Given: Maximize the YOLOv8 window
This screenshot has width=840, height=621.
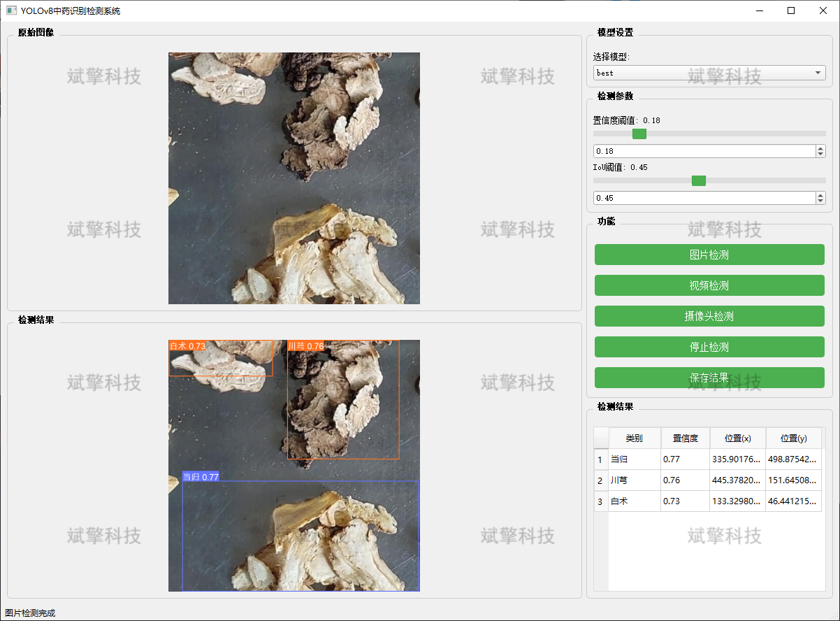Looking at the screenshot, I should pos(791,10).
